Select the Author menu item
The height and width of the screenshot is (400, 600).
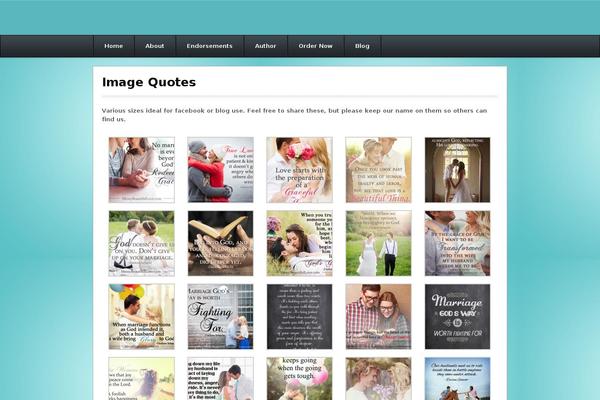click(x=265, y=46)
